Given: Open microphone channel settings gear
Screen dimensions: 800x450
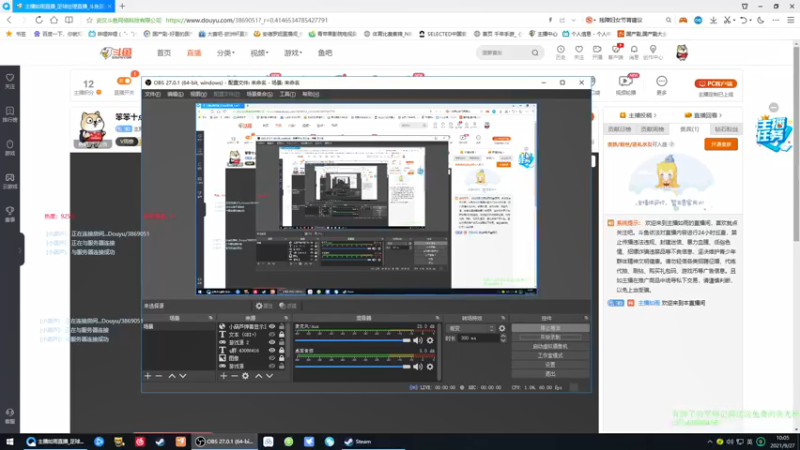Looking at the screenshot, I should coord(430,340).
